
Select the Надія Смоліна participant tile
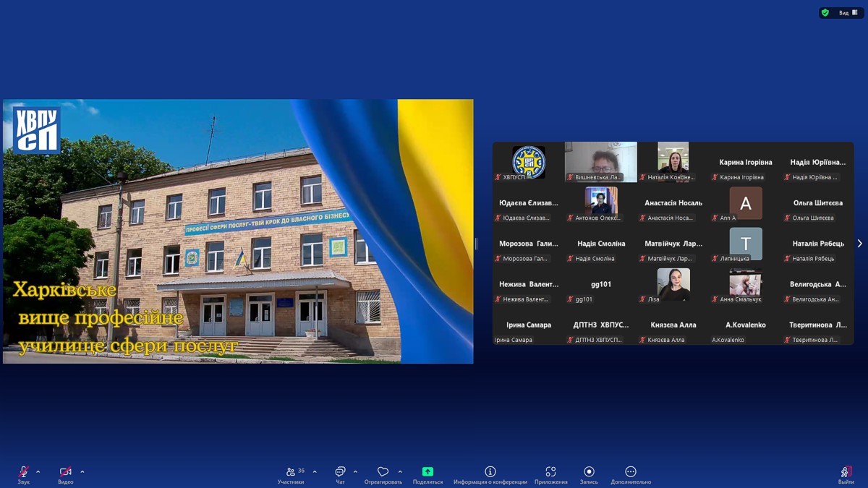pyautogui.click(x=601, y=244)
